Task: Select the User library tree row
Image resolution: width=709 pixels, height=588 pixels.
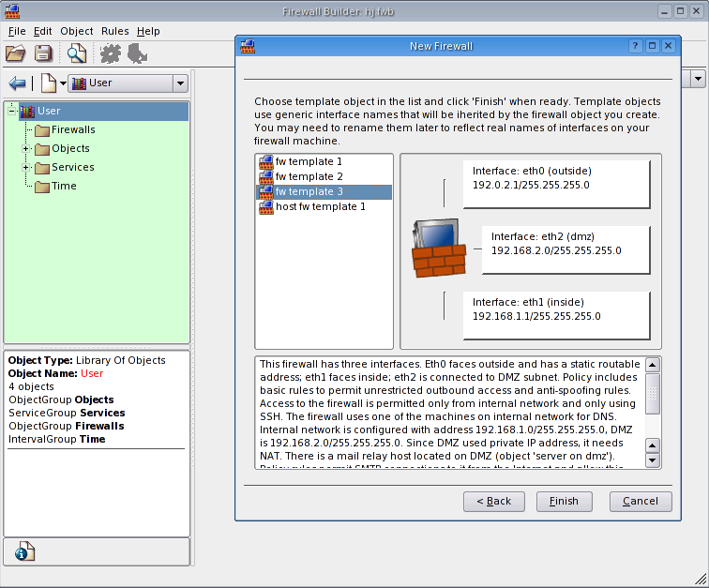Action: (103, 111)
